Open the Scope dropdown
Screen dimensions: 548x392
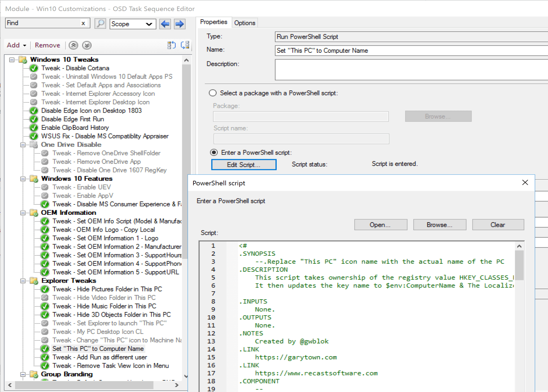coord(133,24)
